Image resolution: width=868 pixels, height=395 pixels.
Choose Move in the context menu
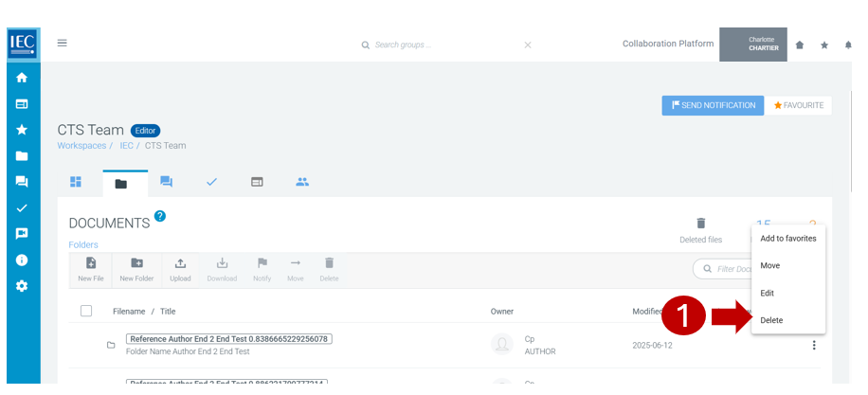tap(769, 265)
